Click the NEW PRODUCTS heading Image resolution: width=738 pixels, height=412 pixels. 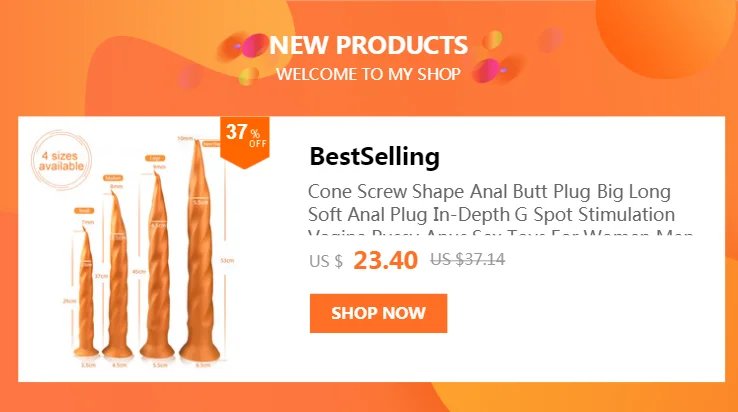click(x=369, y=45)
